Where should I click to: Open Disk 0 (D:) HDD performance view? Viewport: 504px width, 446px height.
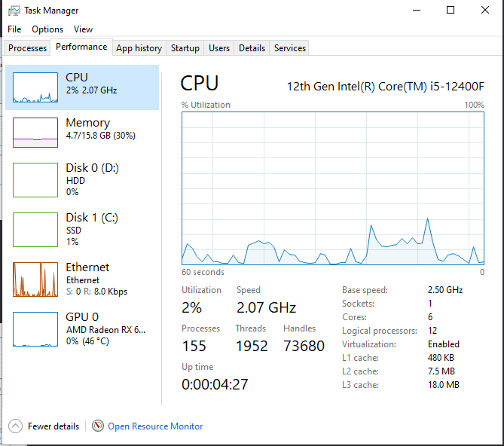click(83, 179)
